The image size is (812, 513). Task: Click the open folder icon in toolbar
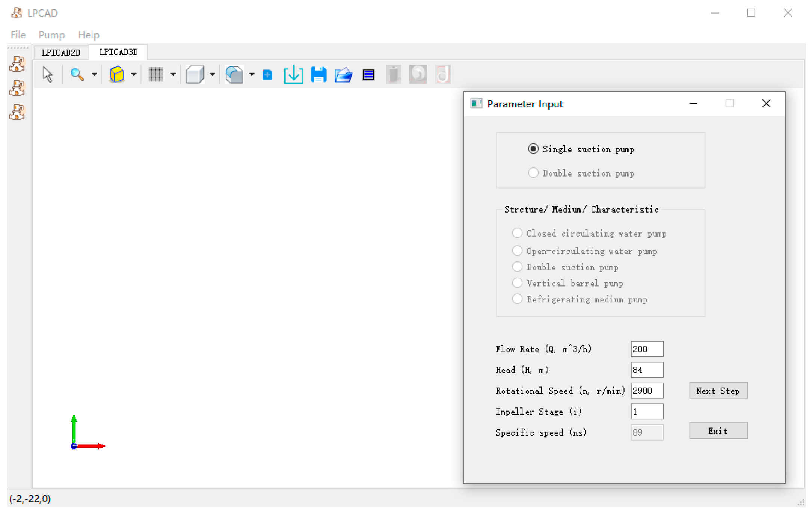(343, 74)
